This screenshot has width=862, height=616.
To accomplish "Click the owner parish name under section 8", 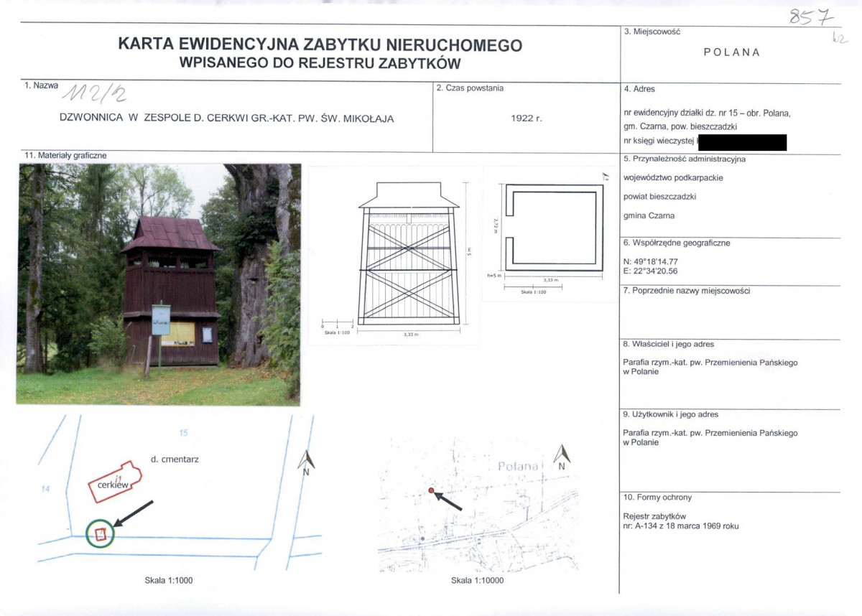I will [710, 367].
